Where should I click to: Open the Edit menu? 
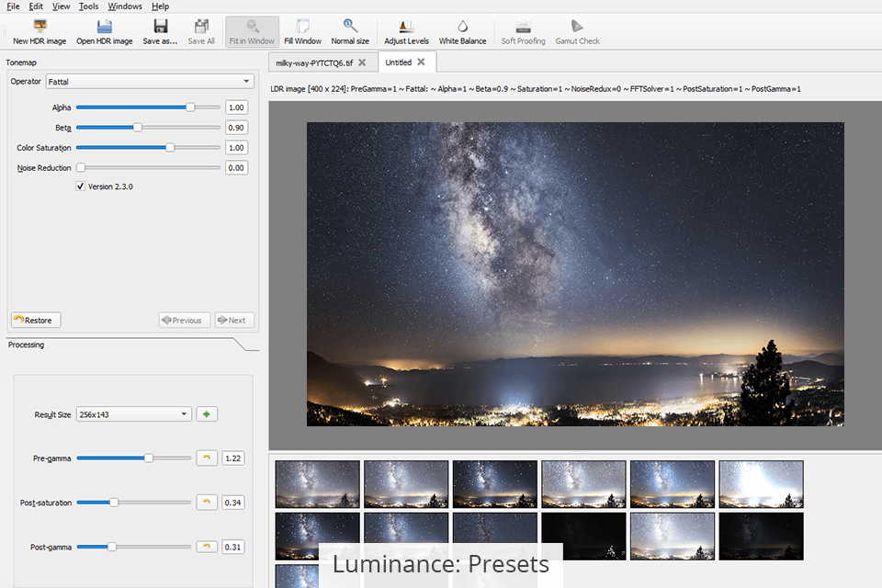(x=36, y=6)
